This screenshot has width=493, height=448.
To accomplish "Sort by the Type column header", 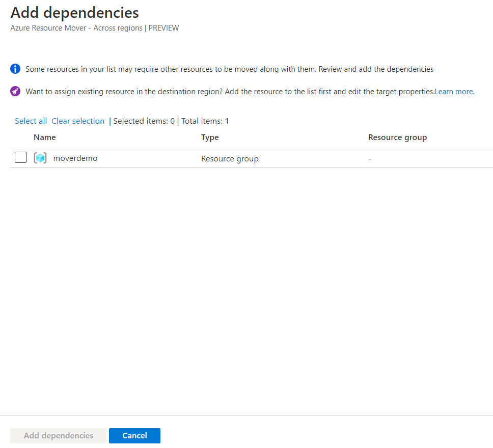I will 210,137.
